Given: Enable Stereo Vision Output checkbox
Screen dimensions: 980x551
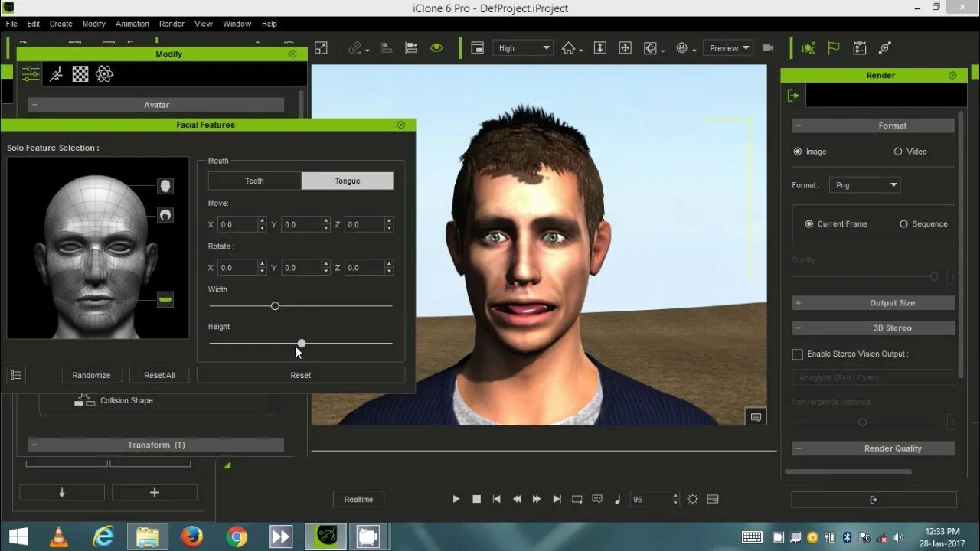Looking at the screenshot, I should point(797,354).
